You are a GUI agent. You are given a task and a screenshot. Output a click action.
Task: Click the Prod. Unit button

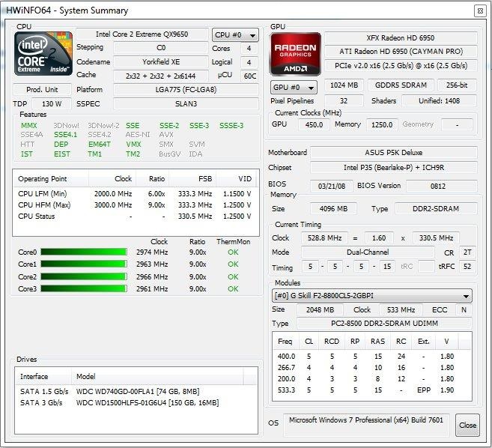coord(43,90)
